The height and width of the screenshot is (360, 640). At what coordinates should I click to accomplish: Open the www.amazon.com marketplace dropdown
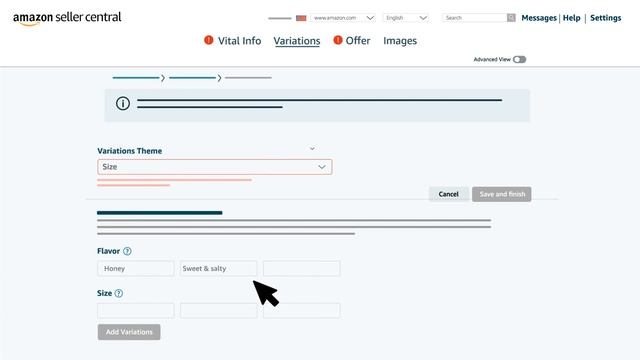[x=343, y=18]
